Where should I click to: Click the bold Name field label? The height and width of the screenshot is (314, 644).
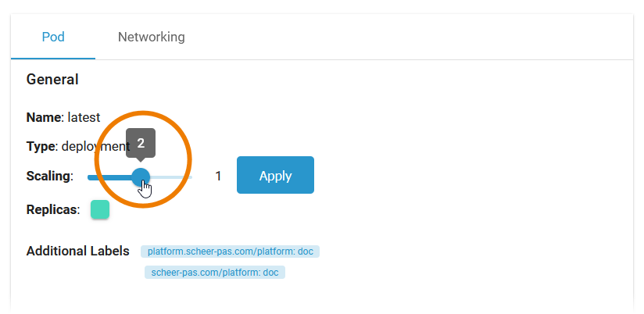[44, 118]
